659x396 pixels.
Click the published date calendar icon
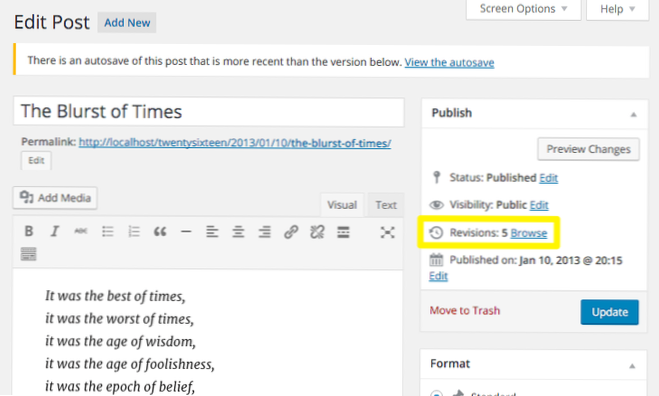436,260
